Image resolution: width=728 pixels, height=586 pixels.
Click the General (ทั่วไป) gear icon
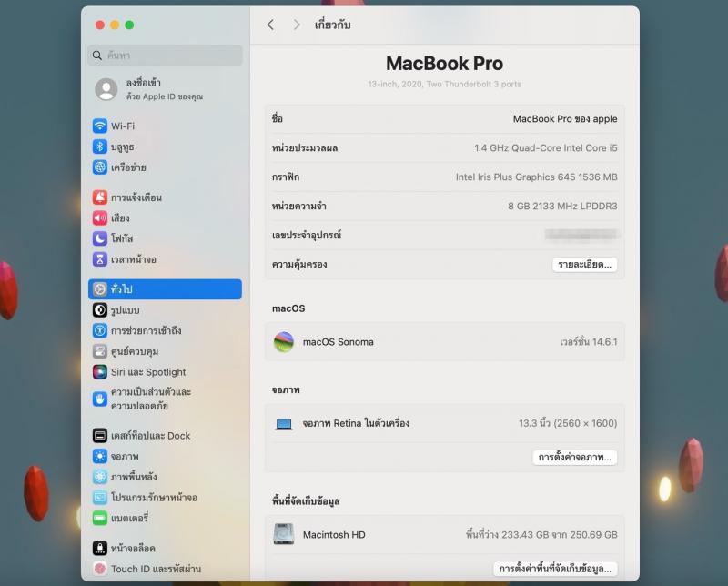100,289
